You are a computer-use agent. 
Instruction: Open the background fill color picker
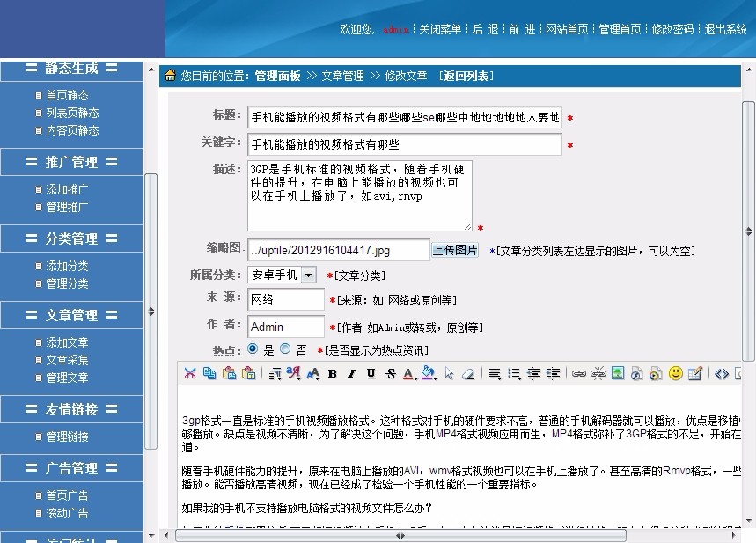429,373
